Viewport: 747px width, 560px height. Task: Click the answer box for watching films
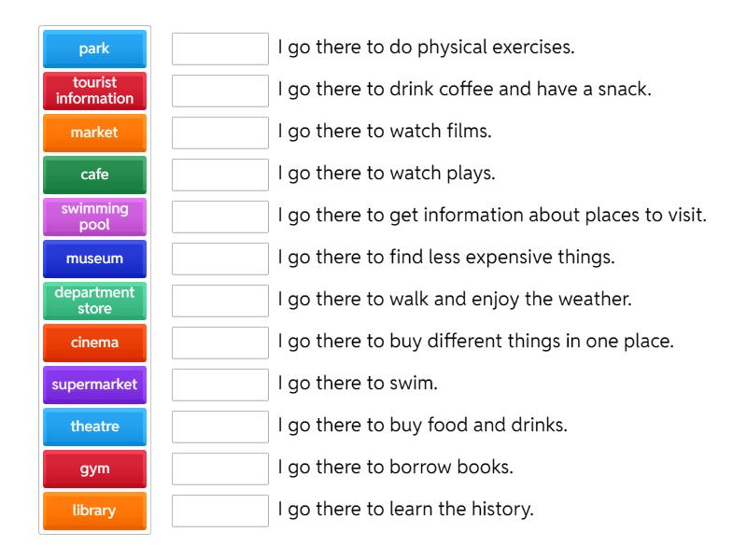coord(218,133)
